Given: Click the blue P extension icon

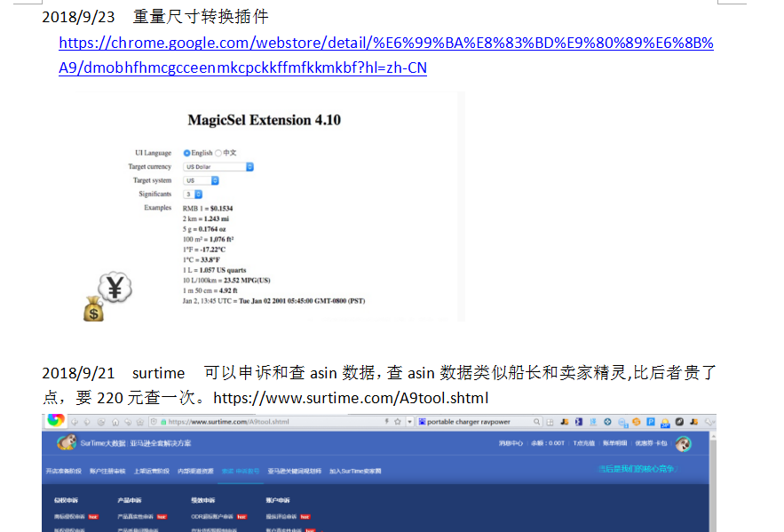Looking at the screenshot, I should (651, 422).
